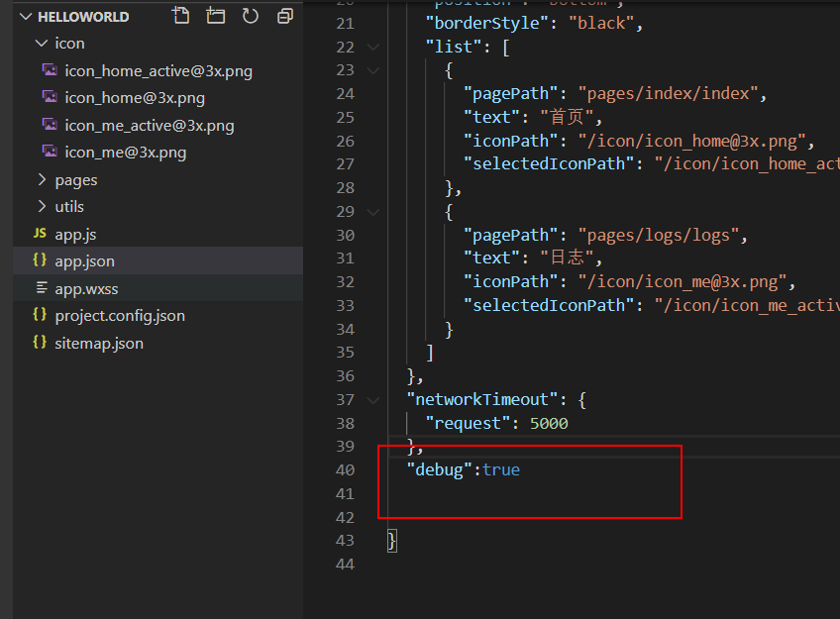Open icon_home_active@3x.png file
The height and width of the screenshot is (619, 840).
[158, 70]
